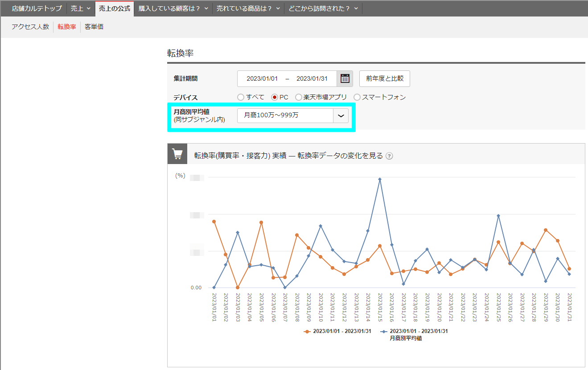Click start date field 2023/01/01

[262, 78]
